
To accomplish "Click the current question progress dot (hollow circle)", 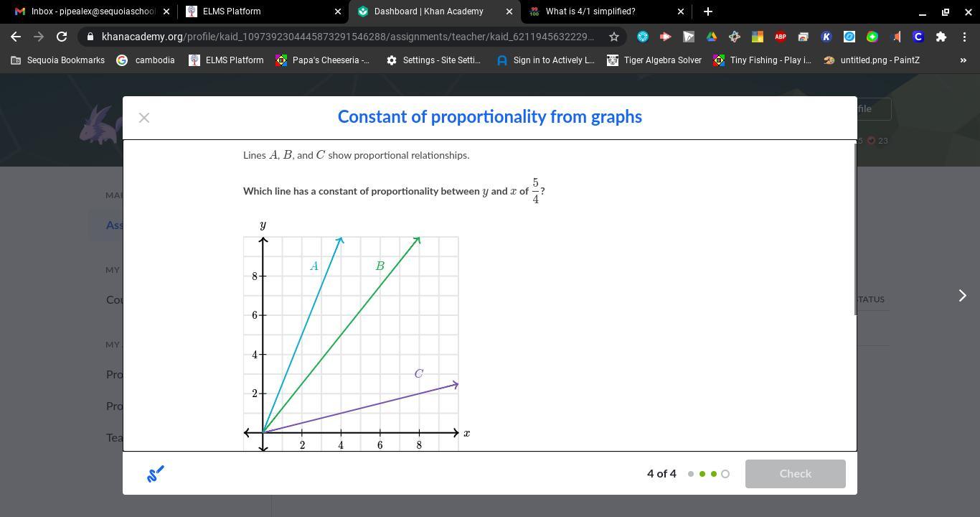I will [725, 474].
